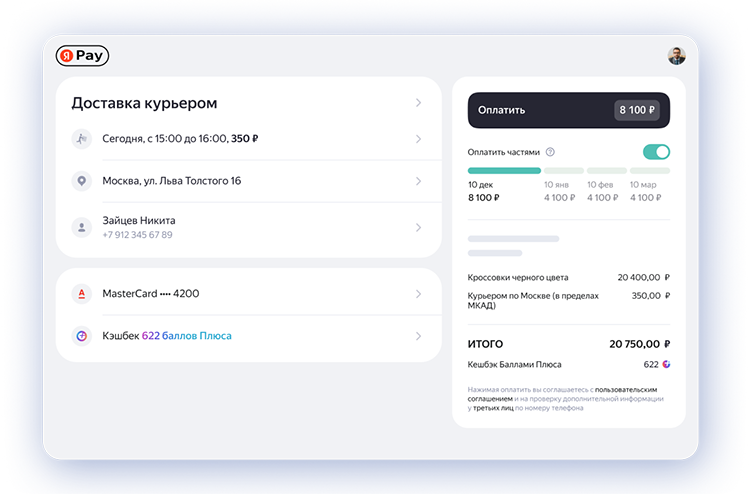Viewport: 750px width, 494px height.
Task: Click the Alfa-Bank MasterCard icon
Action: coord(82,294)
